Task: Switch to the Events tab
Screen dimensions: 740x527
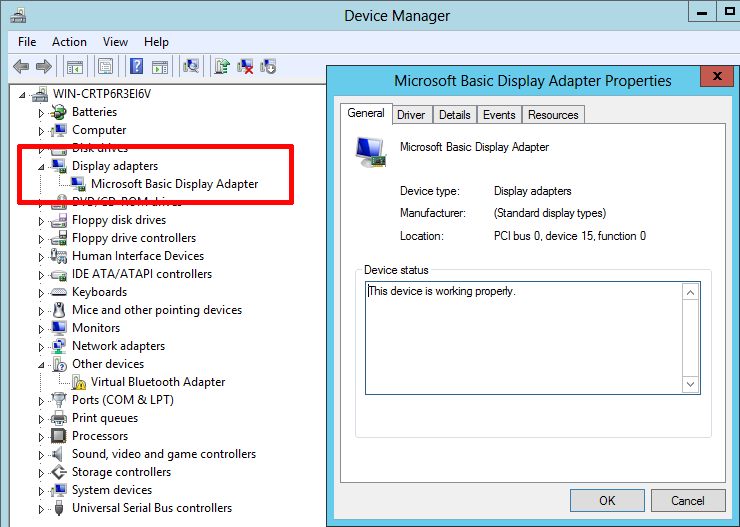Action: click(x=499, y=115)
